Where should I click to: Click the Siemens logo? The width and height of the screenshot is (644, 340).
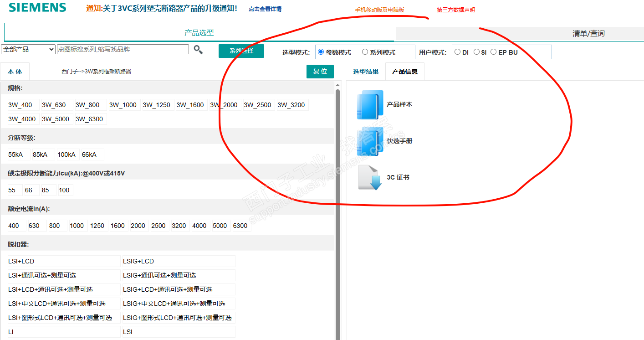coord(37,7)
